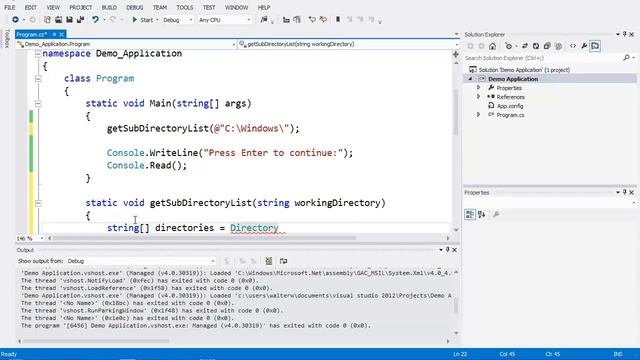Open the EDIT menu

[31, 7]
